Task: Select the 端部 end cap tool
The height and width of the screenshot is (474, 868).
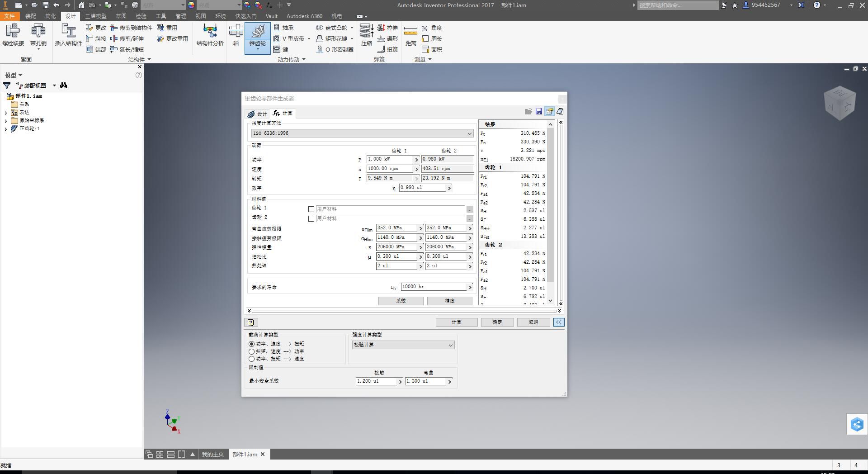Action: [96, 49]
